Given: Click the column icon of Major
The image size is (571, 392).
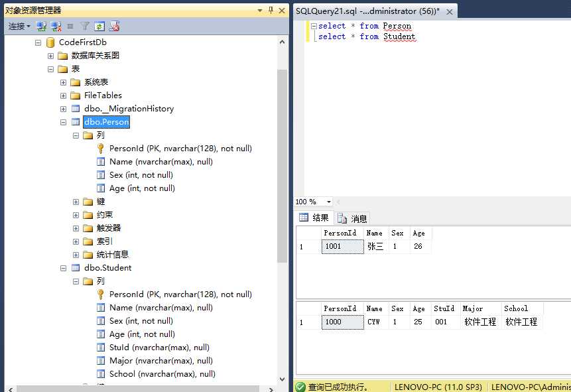Looking at the screenshot, I should pos(101,361).
